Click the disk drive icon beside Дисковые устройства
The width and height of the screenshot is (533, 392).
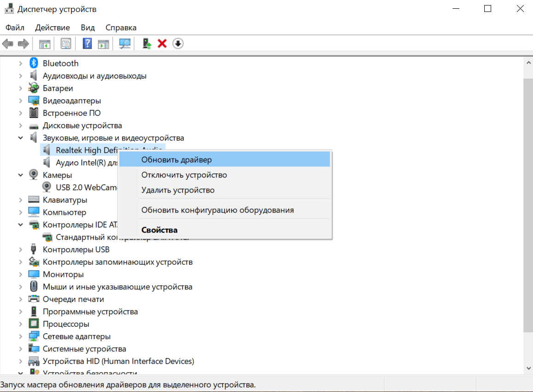click(34, 126)
